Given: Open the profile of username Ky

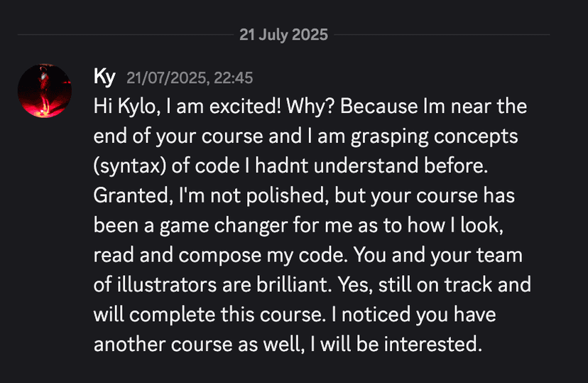Looking at the screenshot, I should click(104, 77).
